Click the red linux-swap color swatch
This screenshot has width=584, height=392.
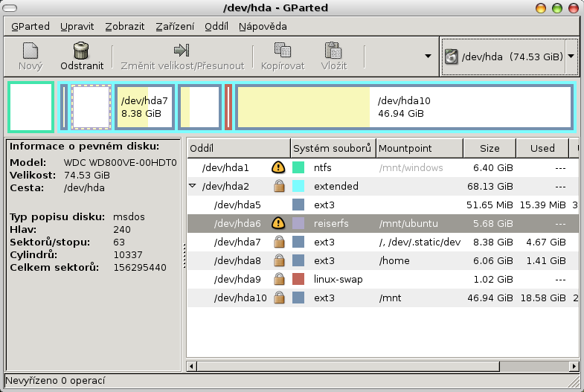[298, 279]
